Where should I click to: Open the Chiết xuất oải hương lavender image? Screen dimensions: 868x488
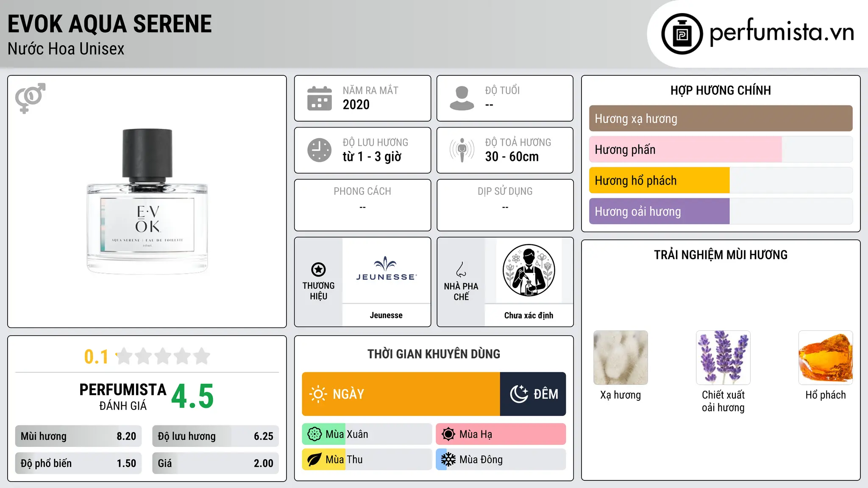[x=723, y=358]
